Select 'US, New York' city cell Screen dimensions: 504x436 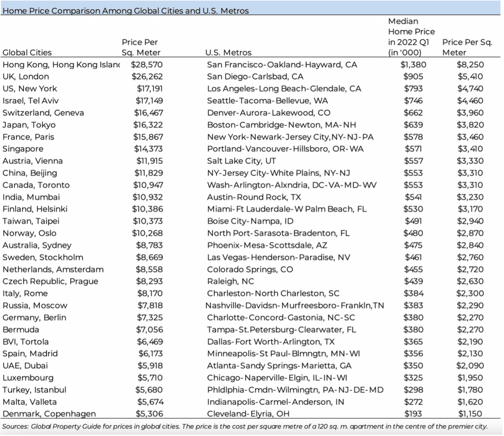pyautogui.click(x=30, y=89)
